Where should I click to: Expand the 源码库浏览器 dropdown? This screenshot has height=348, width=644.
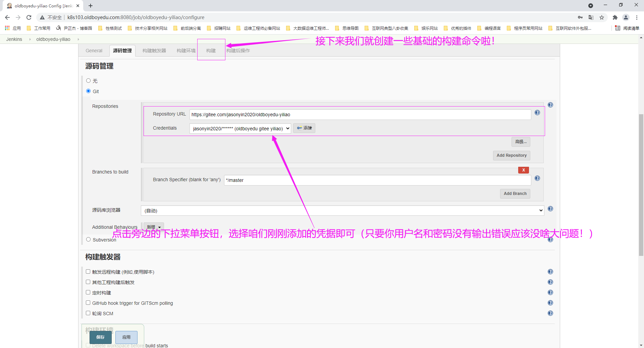[342, 211]
